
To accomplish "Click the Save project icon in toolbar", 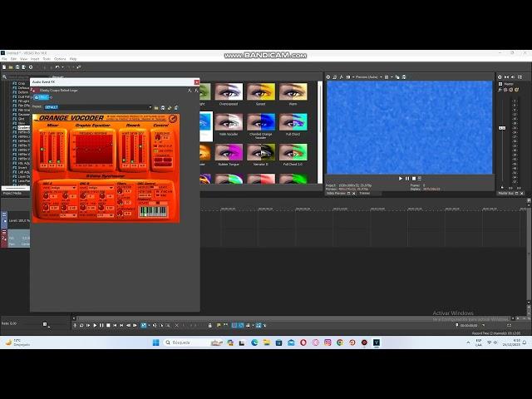I will pos(17,67).
